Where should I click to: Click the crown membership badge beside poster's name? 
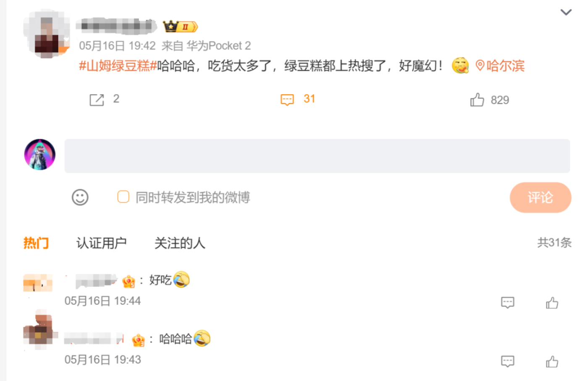pos(180,26)
